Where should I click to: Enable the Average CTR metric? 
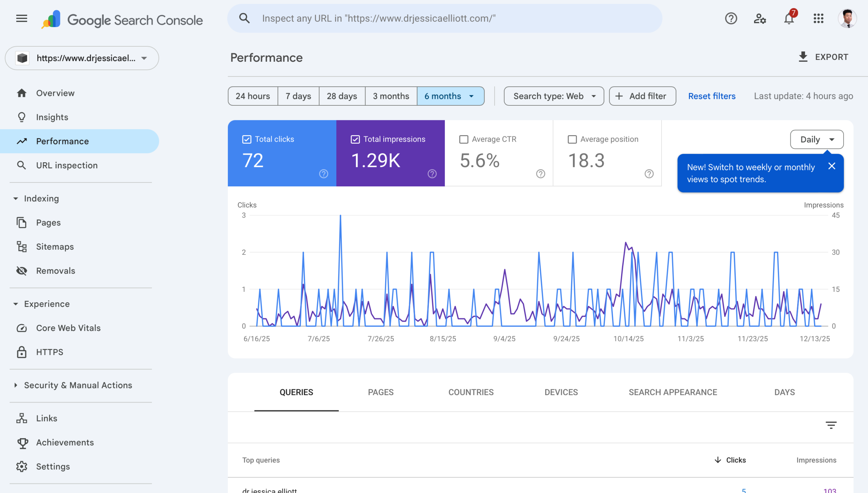coord(464,139)
